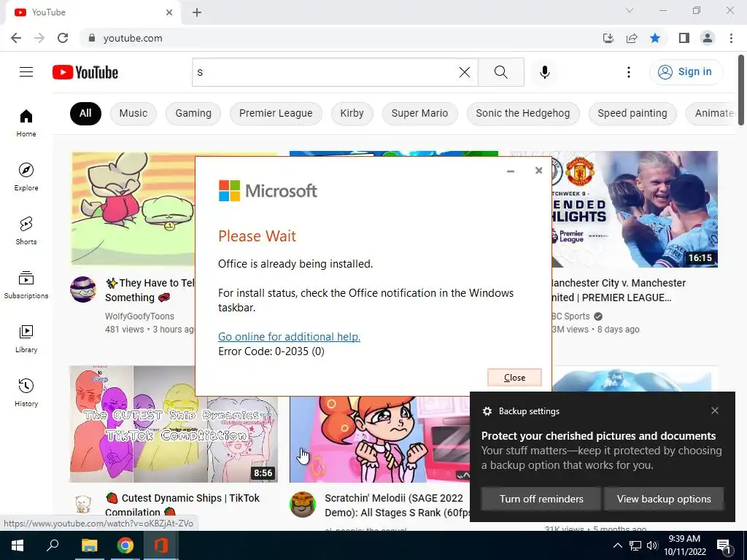Open the Scratchin' Melodii uploader avatar
The image size is (747, 560).
click(303, 505)
